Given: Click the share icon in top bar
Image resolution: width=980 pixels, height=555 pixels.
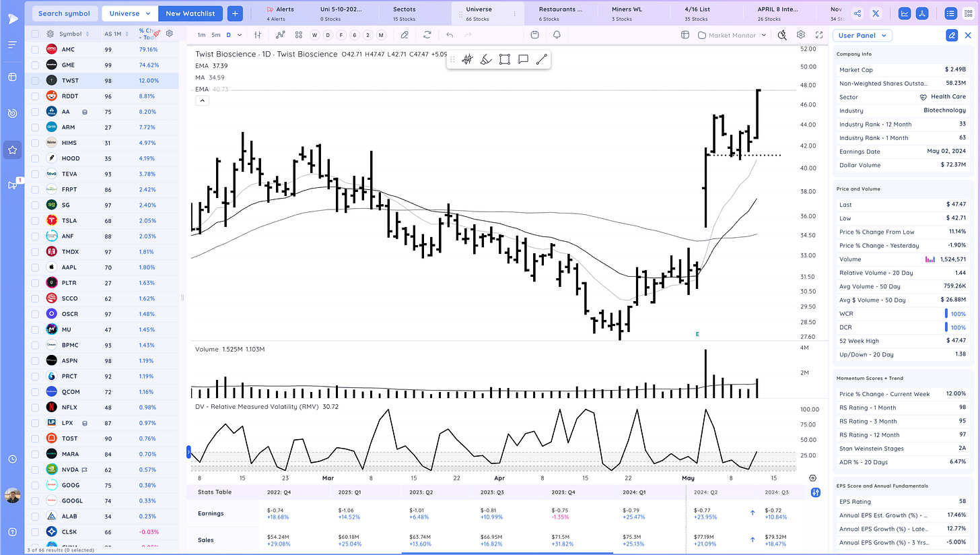Looking at the screenshot, I should tap(857, 13).
